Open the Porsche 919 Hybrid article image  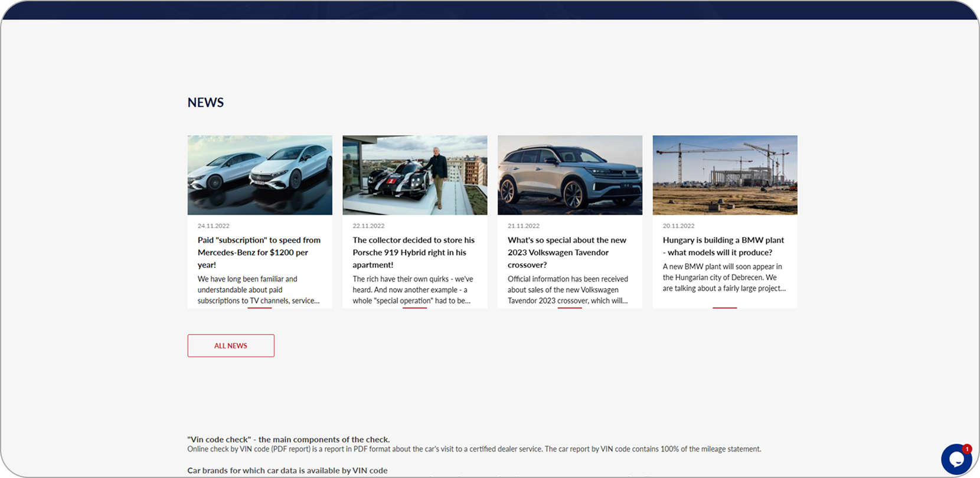coord(415,175)
